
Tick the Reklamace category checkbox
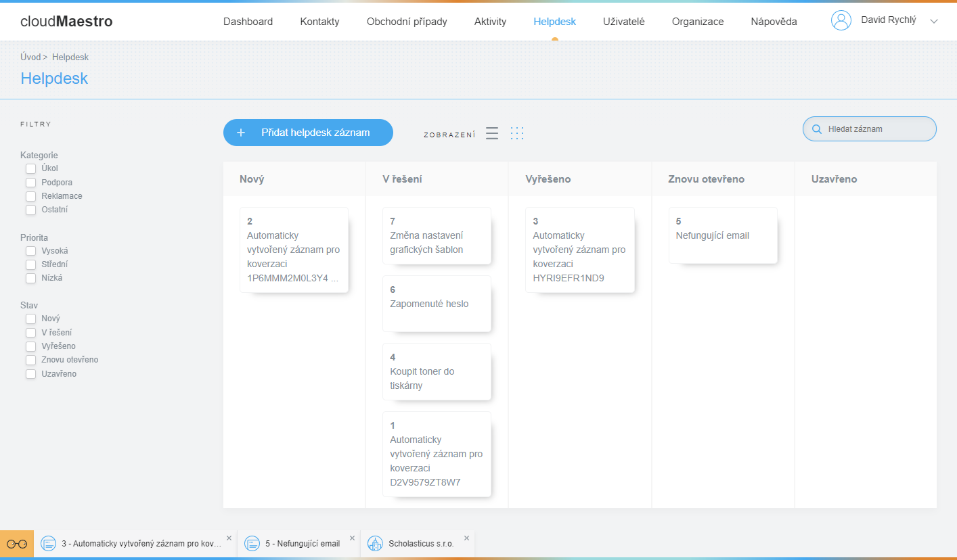30,196
